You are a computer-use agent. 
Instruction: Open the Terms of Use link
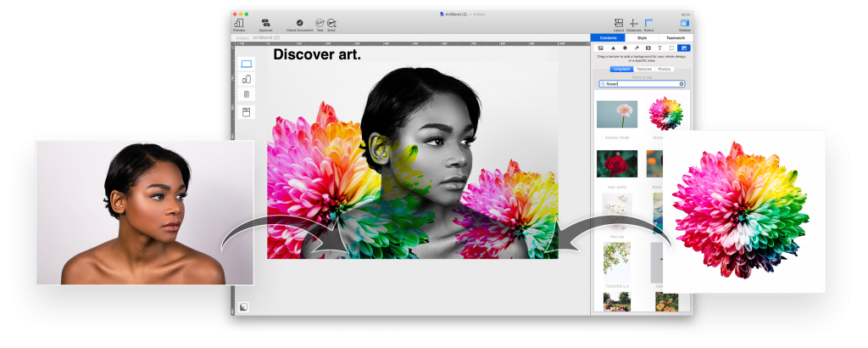coord(643,77)
